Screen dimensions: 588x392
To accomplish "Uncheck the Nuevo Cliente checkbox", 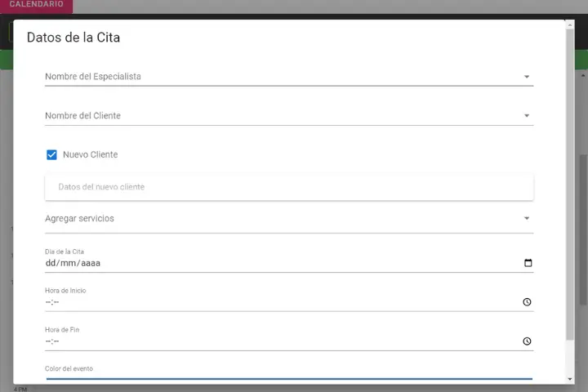I will [51, 155].
